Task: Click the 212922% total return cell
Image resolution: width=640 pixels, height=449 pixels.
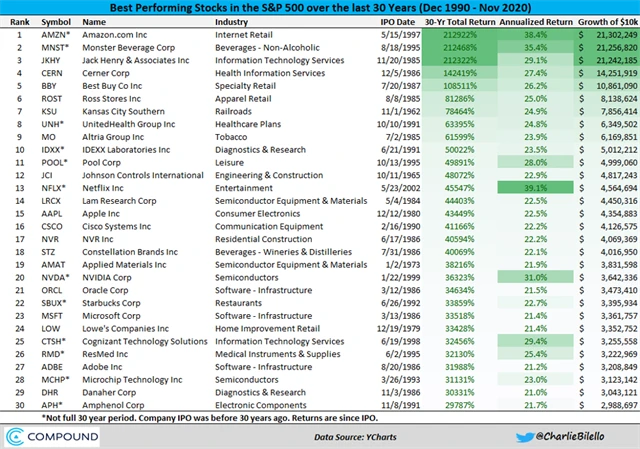Action: click(x=460, y=35)
